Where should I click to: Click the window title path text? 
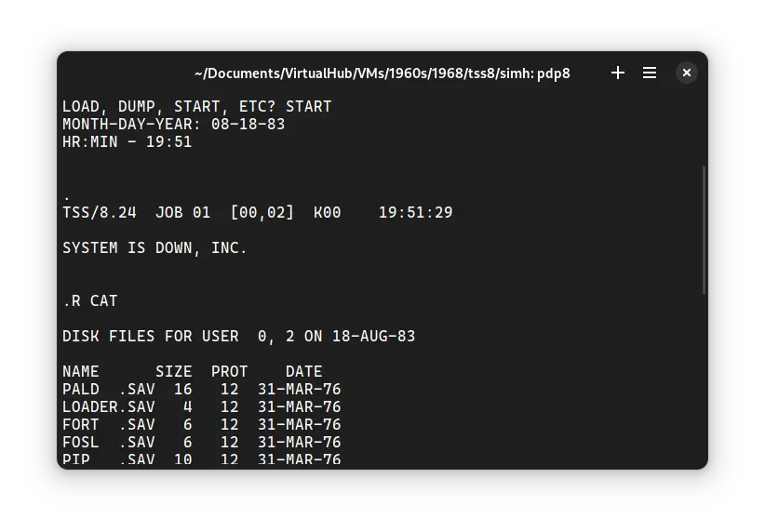pos(382,73)
